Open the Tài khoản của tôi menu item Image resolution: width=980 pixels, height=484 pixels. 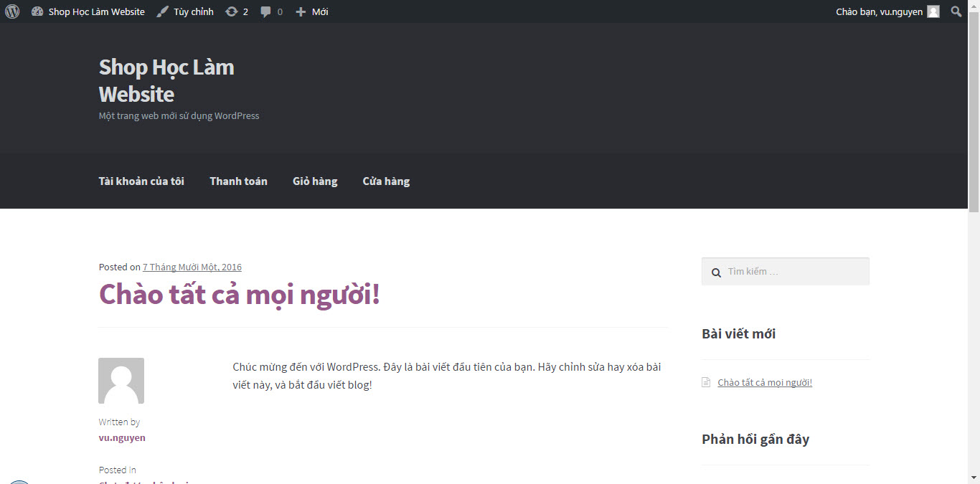pyautogui.click(x=141, y=181)
